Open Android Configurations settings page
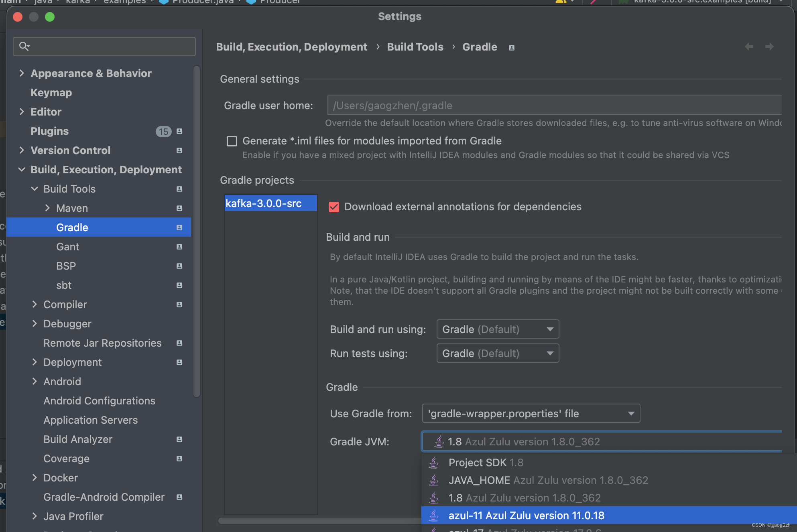The width and height of the screenshot is (797, 532). tap(100, 401)
